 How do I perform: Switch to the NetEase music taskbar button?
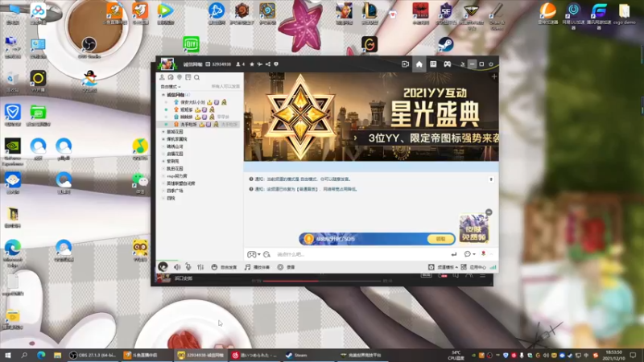(x=254, y=355)
